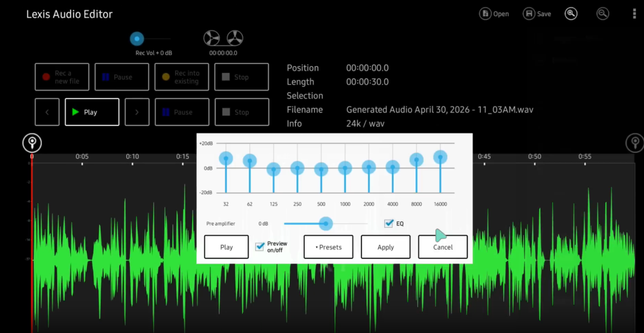Cancel the equalizer dialog

[442, 246]
